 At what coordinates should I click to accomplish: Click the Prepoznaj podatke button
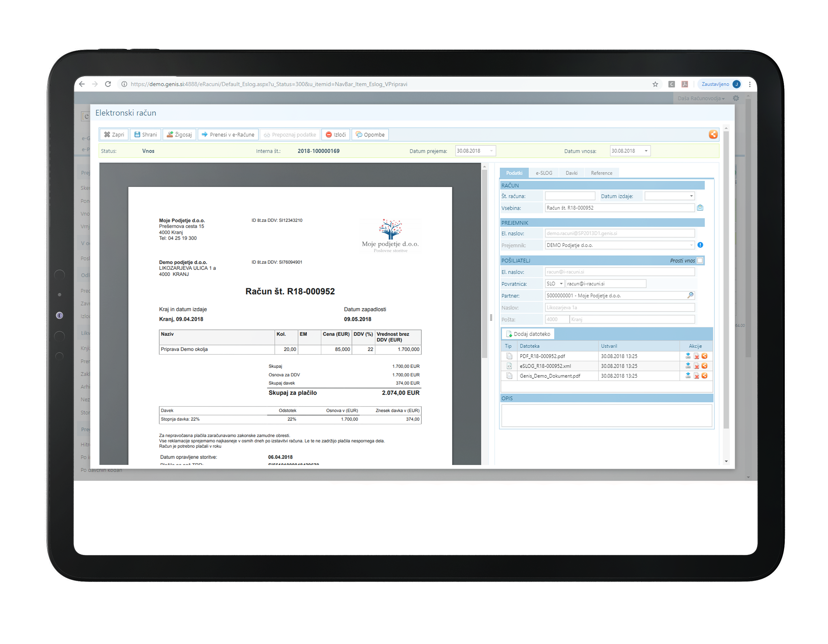pos(290,134)
